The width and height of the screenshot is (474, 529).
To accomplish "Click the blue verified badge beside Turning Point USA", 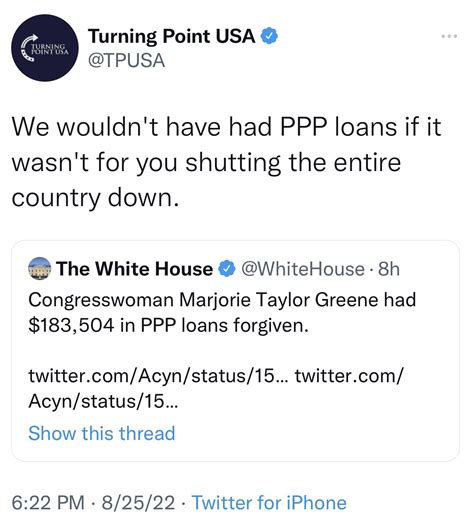I will click(x=270, y=36).
